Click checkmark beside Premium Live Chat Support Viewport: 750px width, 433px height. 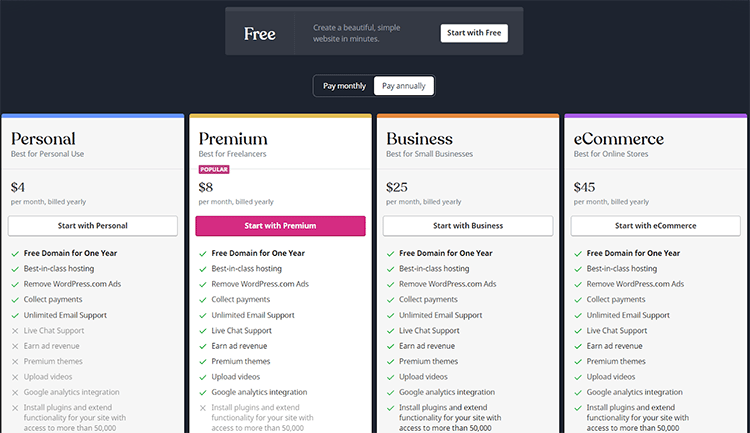click(x=203, y=331)
